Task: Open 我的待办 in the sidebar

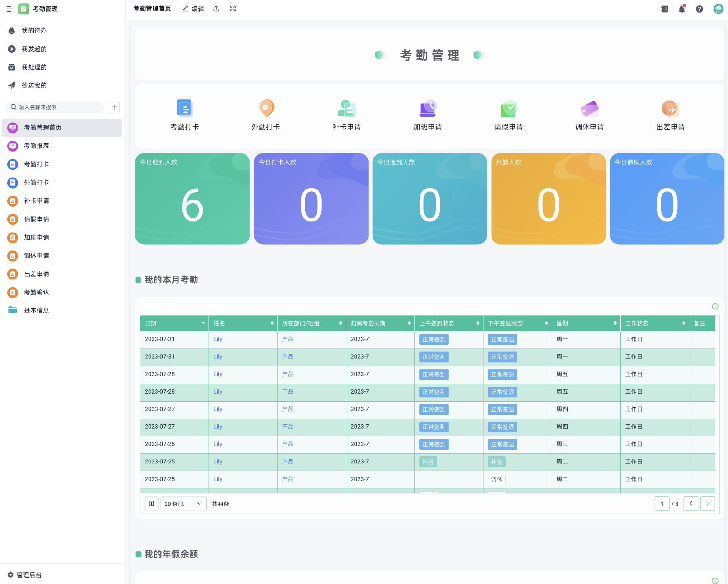Action: [34, 30]
